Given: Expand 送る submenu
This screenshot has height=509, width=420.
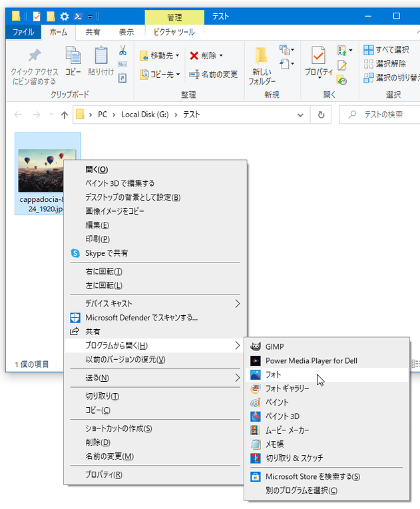Looking at the screenshot, I should [238, 378].
